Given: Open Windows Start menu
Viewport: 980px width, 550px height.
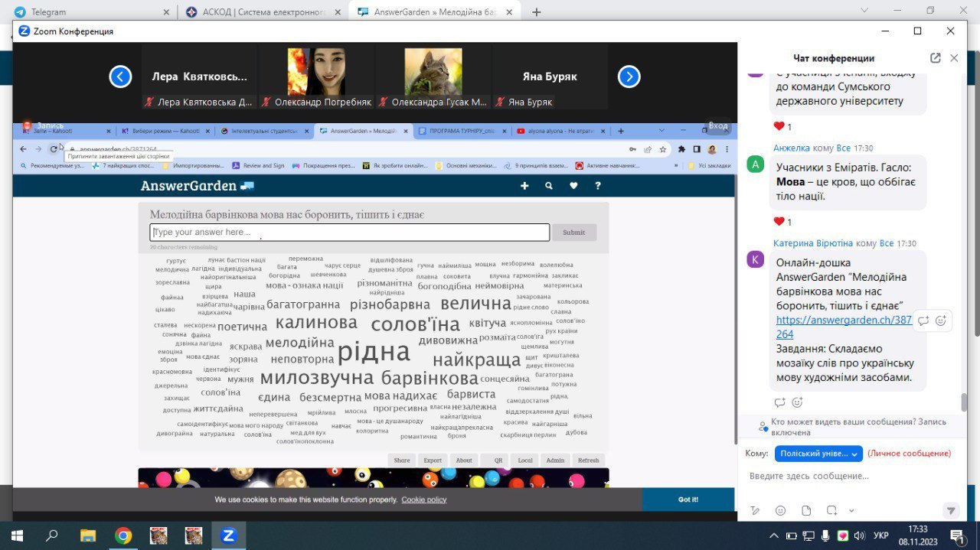Looking at the screenshot, I should pyautogui.click(x=17, y=535).
